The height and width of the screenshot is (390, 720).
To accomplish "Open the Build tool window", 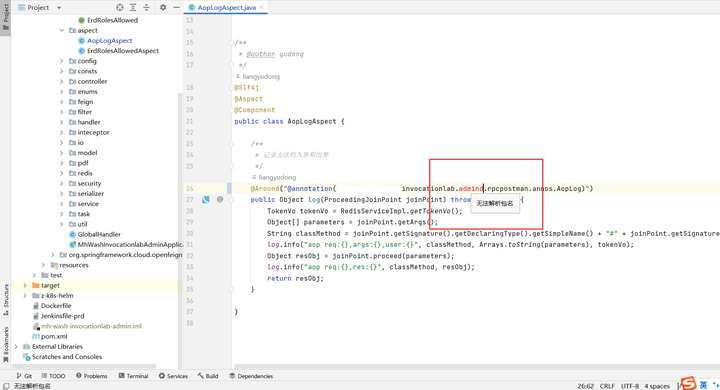I will [208, 376].
